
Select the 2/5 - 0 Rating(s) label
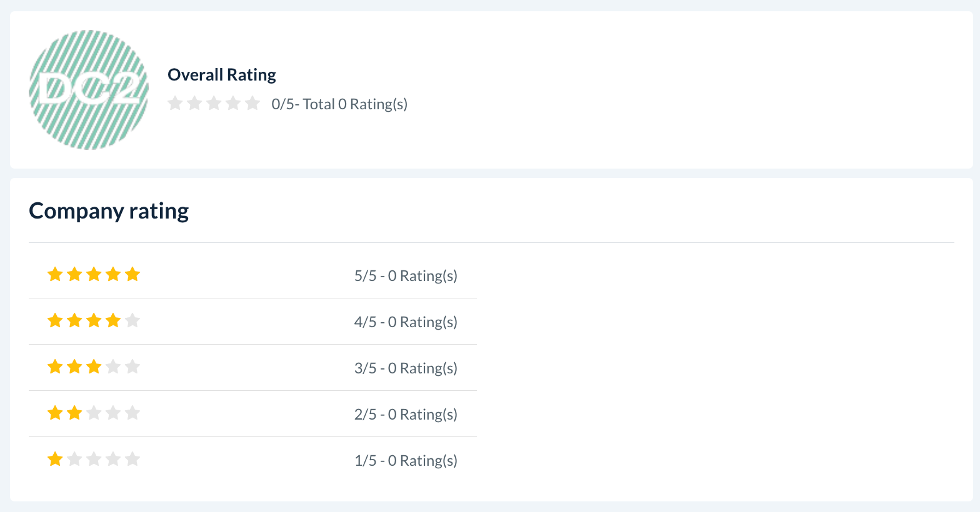(406, 415)
